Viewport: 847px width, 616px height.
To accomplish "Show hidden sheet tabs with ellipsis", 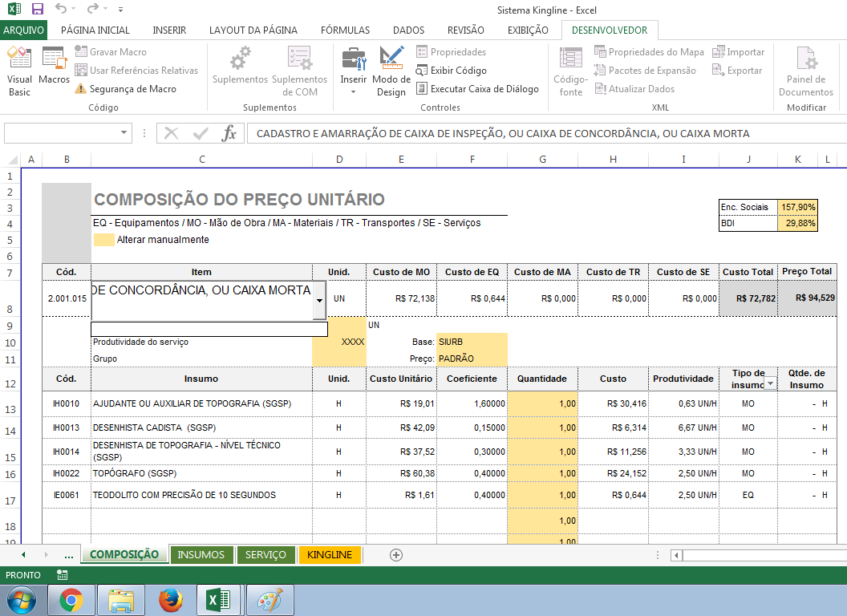I will [69, 555].
